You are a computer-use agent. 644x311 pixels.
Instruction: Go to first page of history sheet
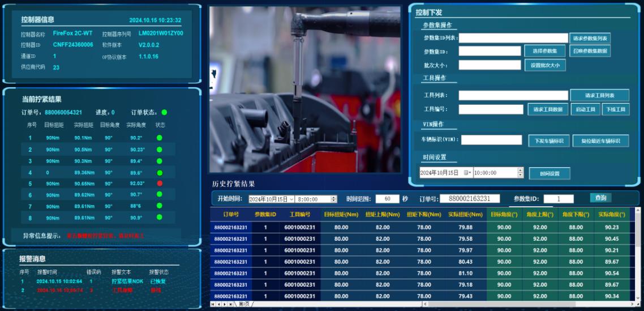click(x=213, y=304)
